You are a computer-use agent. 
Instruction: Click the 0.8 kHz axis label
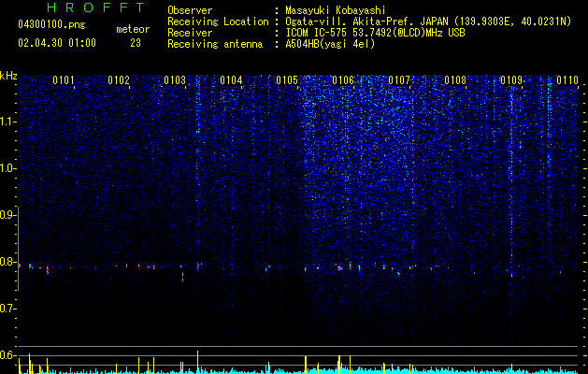pos(7,262)
